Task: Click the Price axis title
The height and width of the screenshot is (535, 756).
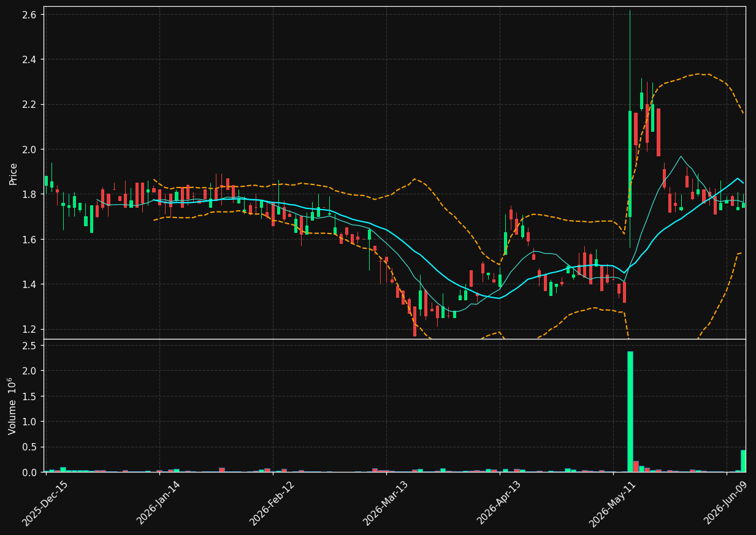Action: point(13,173)
